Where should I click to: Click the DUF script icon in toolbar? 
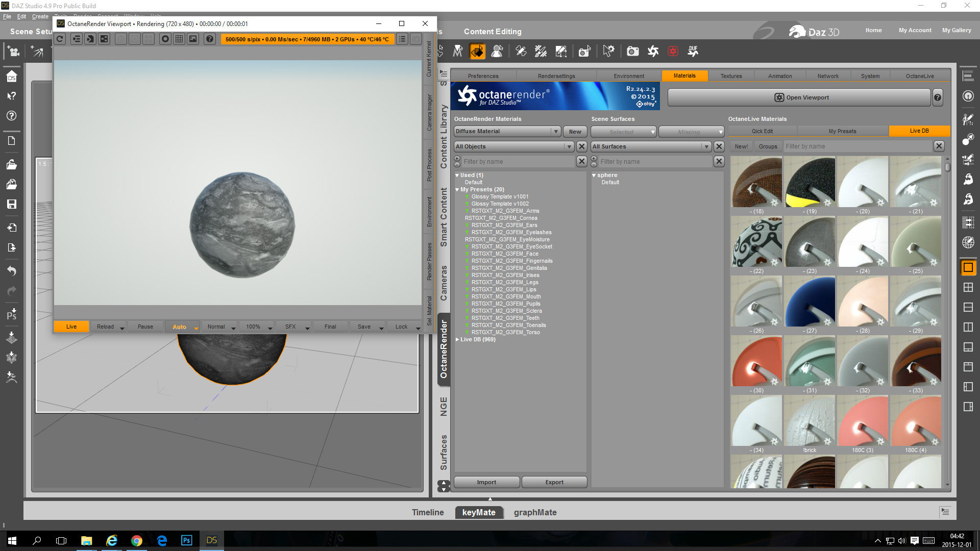693,51
